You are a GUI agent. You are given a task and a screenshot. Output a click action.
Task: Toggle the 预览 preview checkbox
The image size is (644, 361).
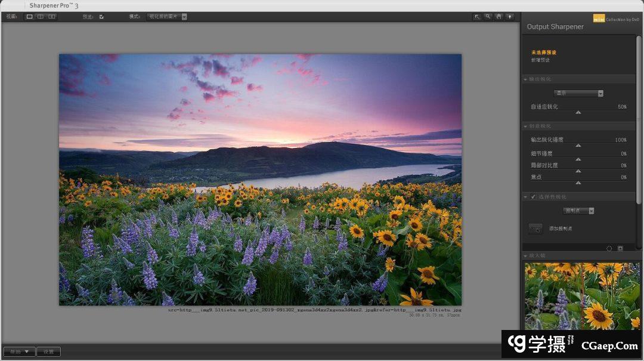(101, 17)
